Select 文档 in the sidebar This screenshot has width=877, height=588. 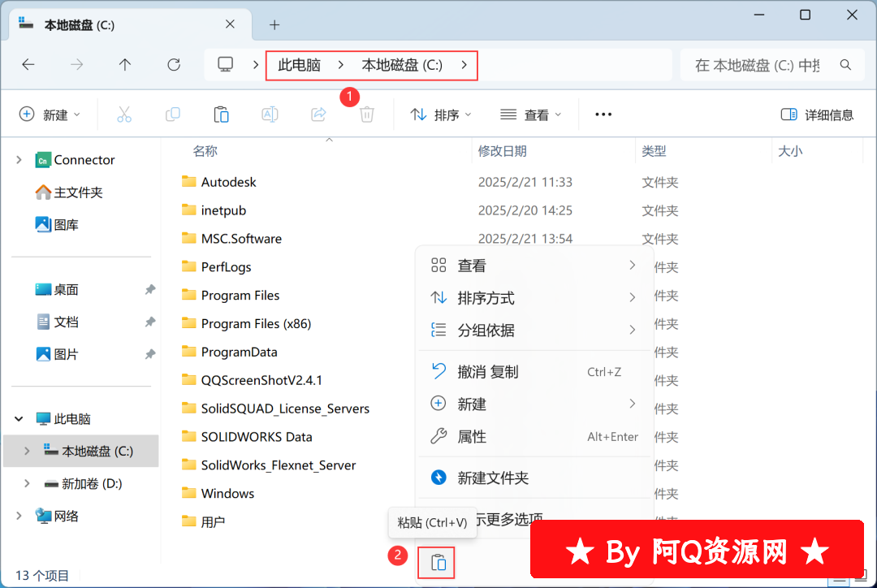click(x=57, y=322)
